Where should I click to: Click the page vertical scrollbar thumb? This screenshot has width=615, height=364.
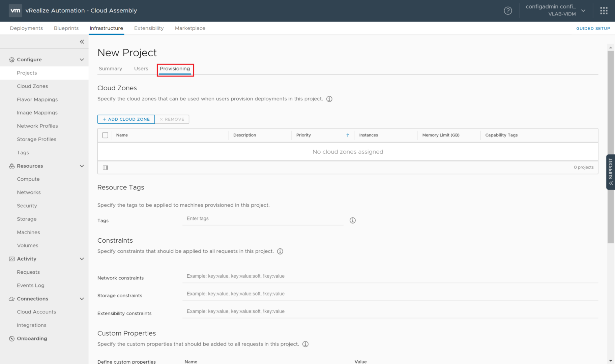(x=611, y=147)
